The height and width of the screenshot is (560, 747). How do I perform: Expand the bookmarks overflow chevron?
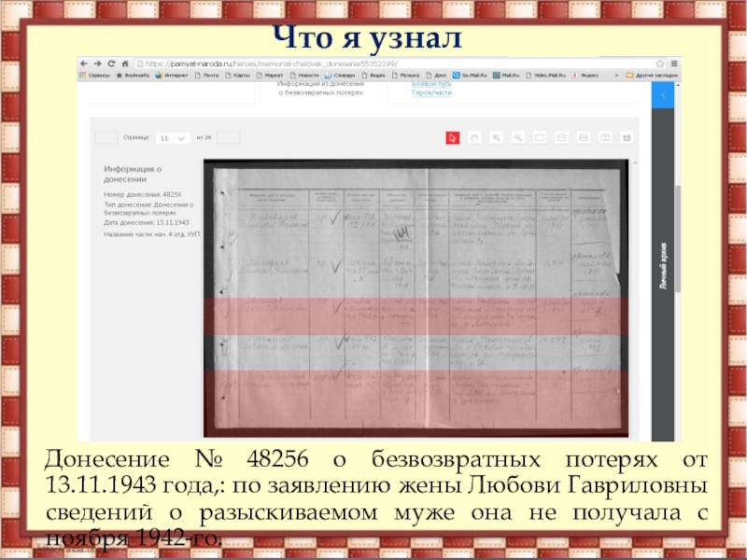pos(616,76)
